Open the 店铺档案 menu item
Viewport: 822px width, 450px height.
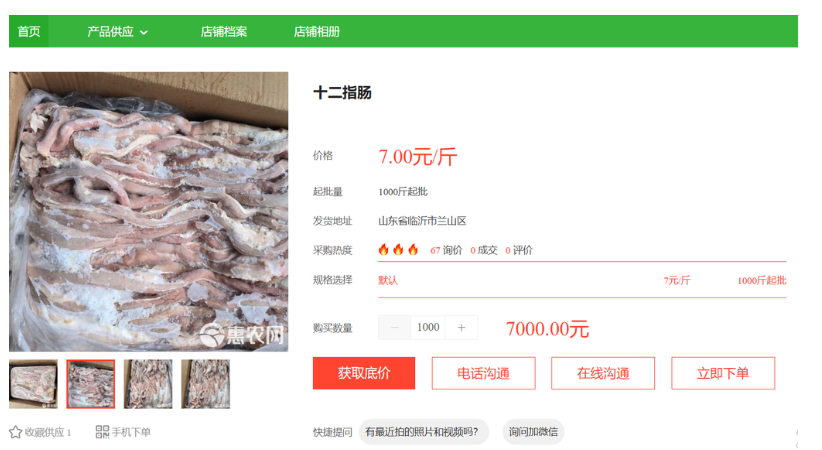tap(224, 32)
